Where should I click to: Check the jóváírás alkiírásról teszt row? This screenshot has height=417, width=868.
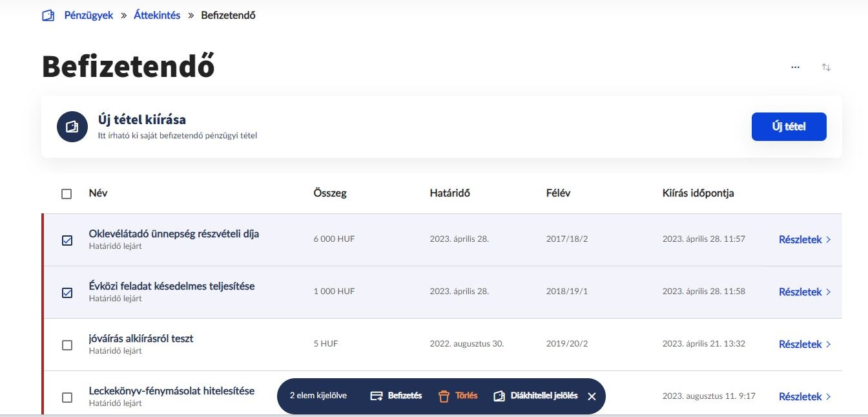[x=67, y=345]
